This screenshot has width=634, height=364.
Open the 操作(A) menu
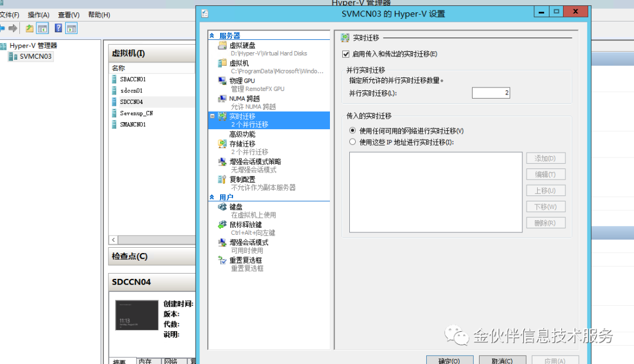tap(38, 15)
